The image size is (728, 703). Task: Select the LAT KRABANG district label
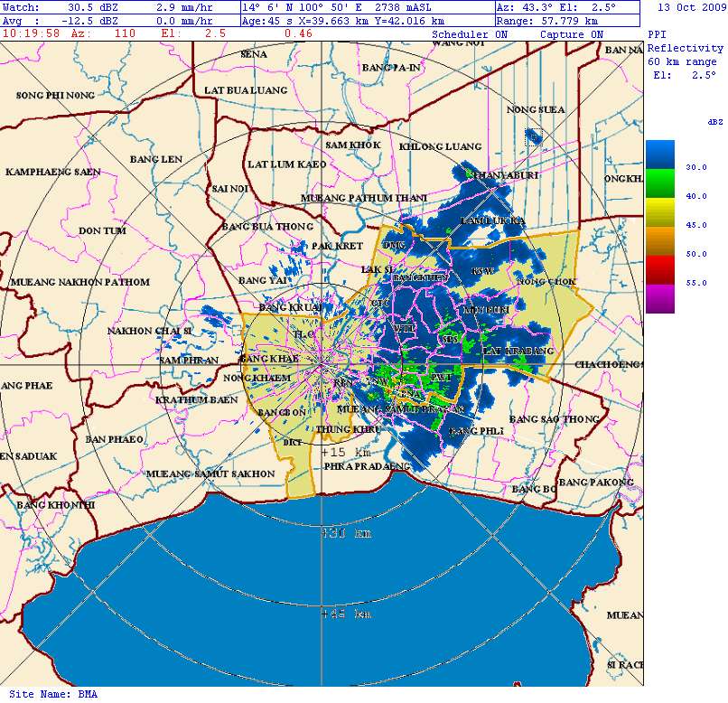pyautogui.click(x=518, y=350)
